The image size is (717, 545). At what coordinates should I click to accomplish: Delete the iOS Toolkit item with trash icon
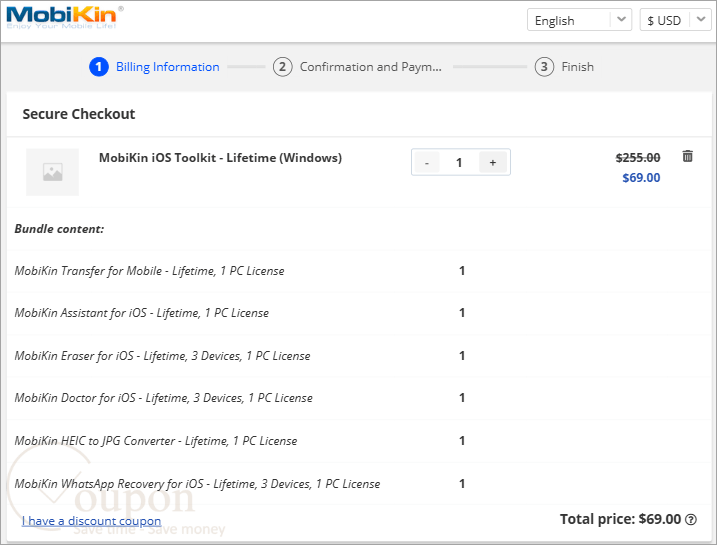[x=687, y=156]
